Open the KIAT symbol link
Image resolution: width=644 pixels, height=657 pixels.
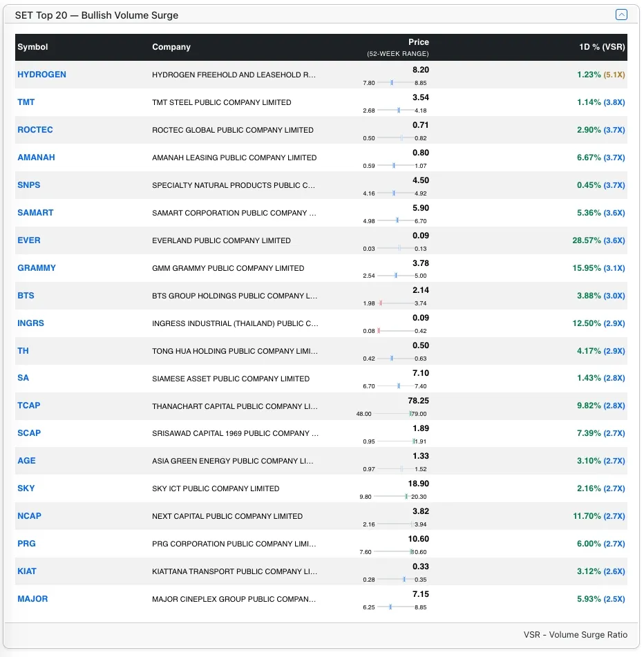point(27,571)
